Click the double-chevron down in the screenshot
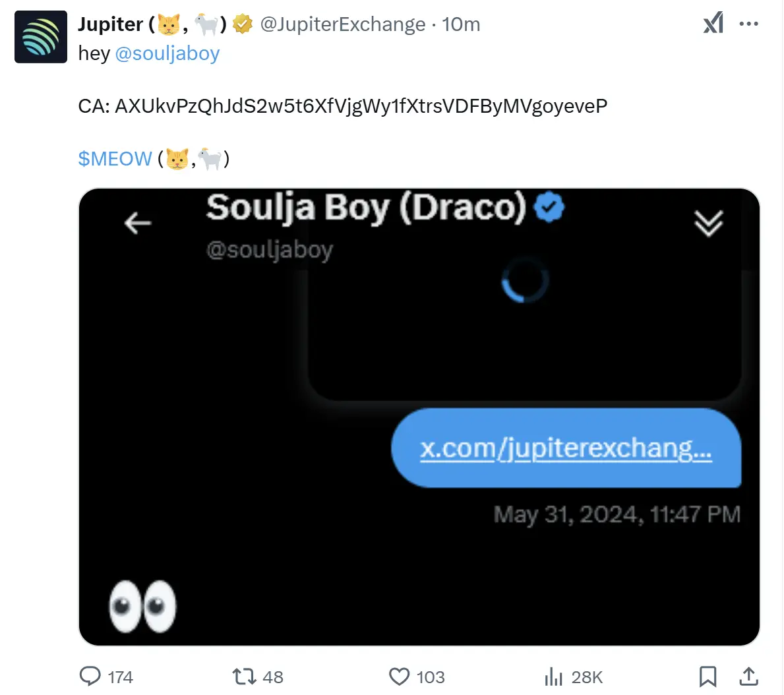 (x=709, y=224)
